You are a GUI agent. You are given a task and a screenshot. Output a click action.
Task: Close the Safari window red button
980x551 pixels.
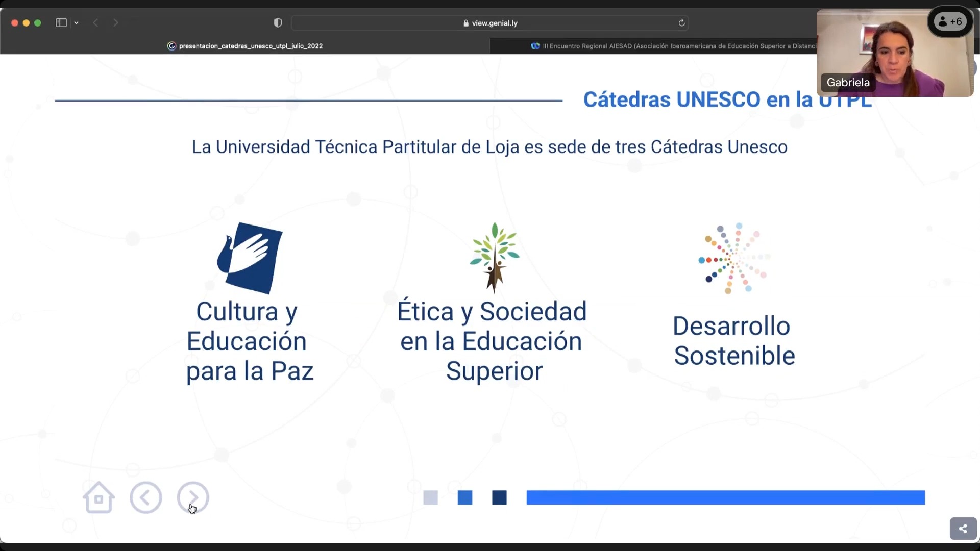pos(15,23)
